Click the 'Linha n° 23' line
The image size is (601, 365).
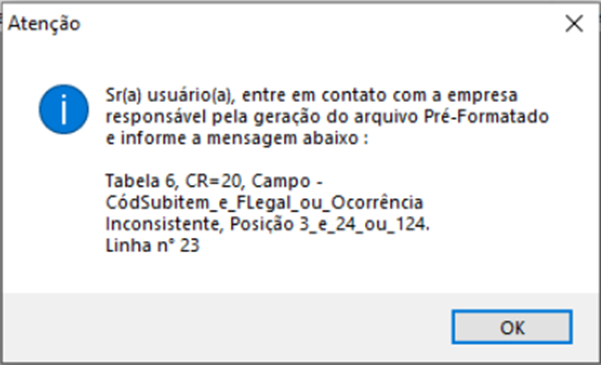coord(153,245)
